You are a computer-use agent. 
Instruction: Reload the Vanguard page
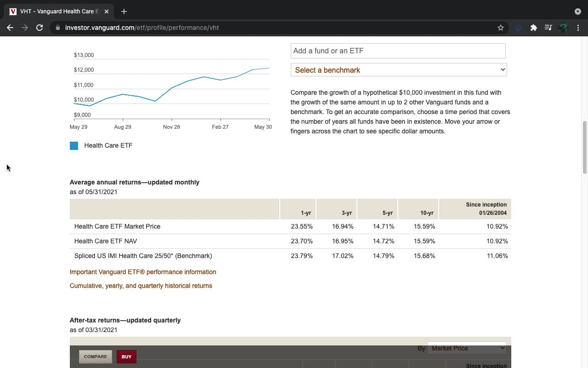pyautogui.click(x=40, y=28)
